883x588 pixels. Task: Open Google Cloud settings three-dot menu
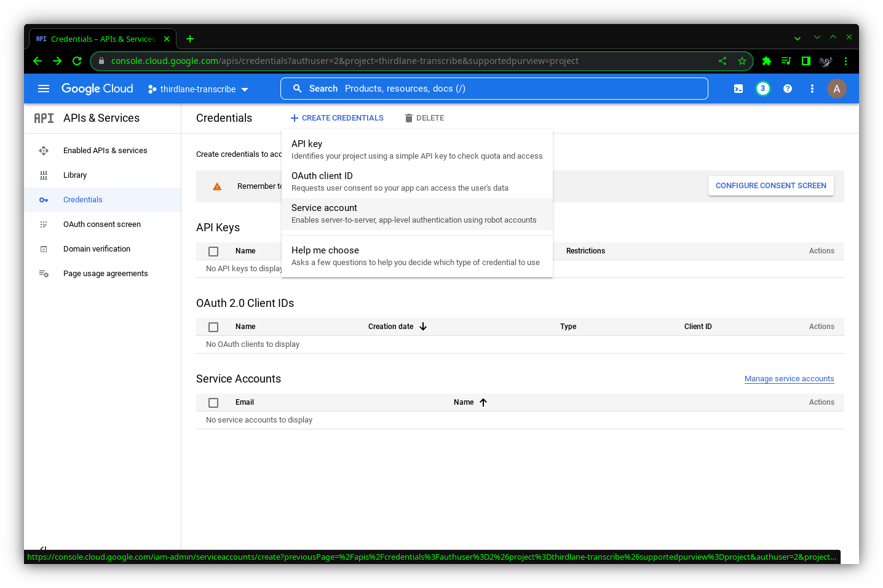812,89
